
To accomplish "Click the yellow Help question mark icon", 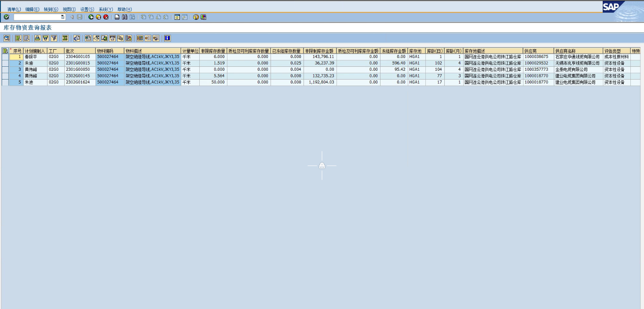I will 196,17.
